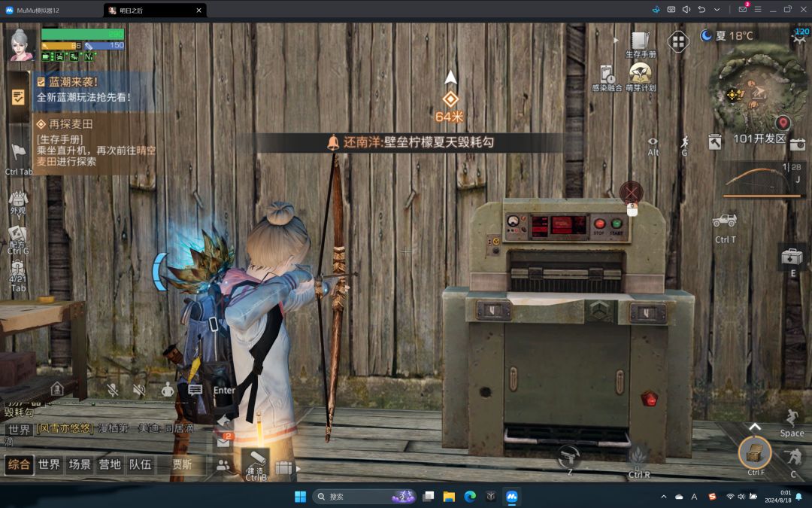
Task: Open the 生存手册 survival handbook icon
Action: click(641, 44)
